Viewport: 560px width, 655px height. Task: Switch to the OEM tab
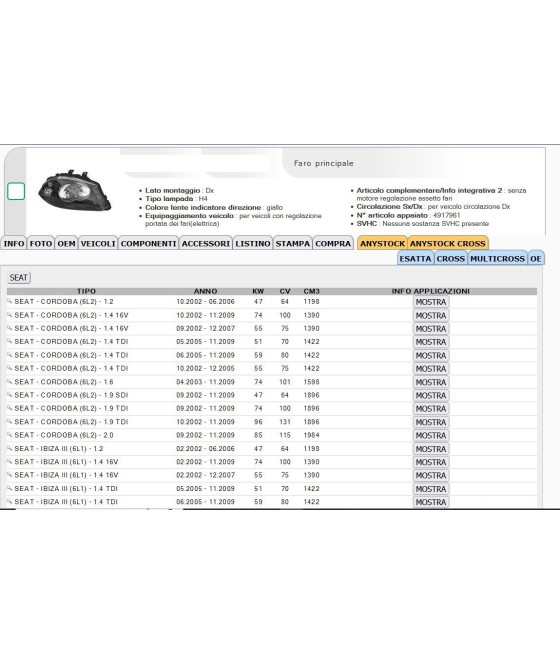66,244
